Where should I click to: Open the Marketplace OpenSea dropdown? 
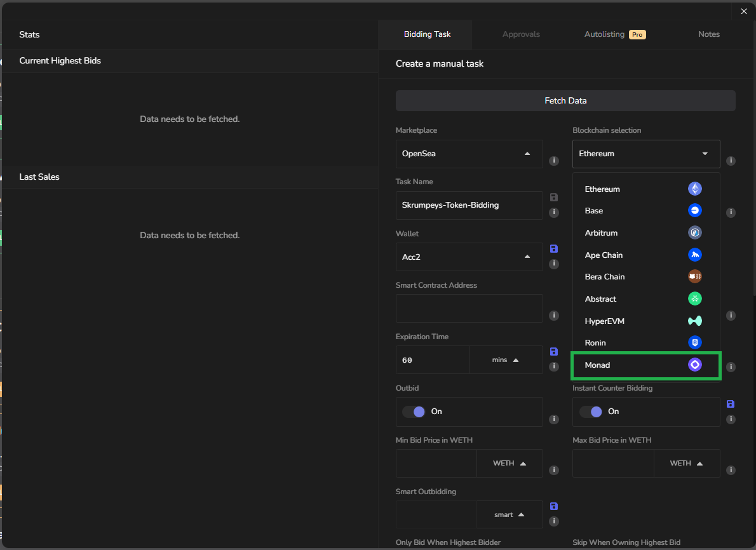click(469, 154)
